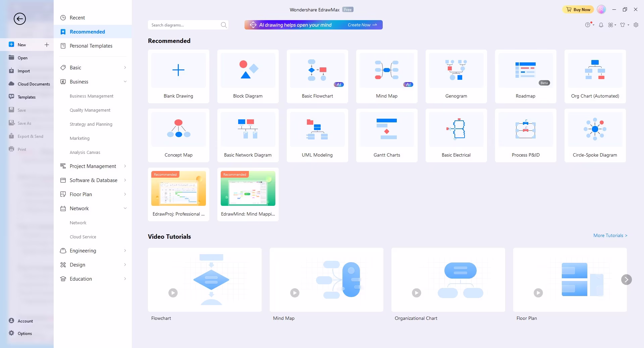Select the Blank Drawing template
The height and width of the screenshot is (348, 644).
coord(178,76)
